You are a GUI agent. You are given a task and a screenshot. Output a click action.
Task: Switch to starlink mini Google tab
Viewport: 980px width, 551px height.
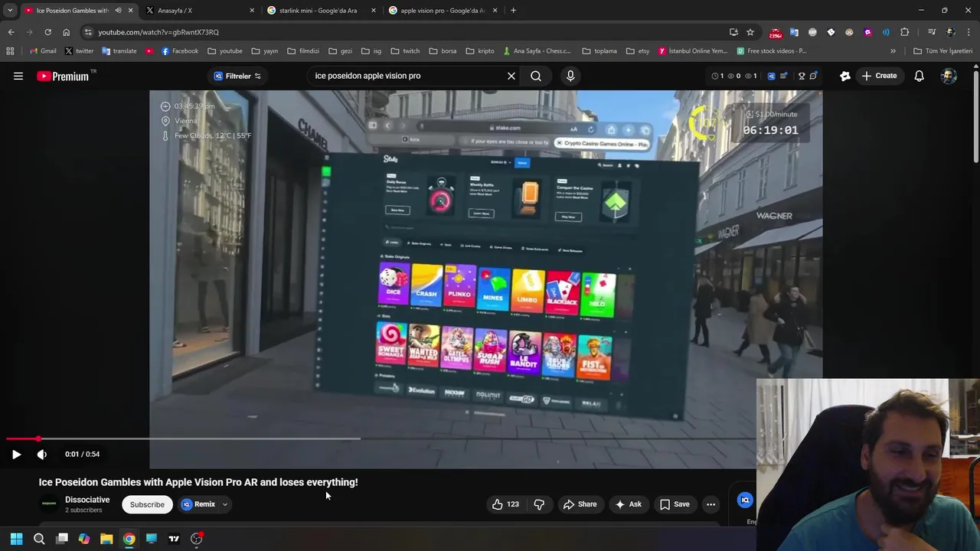322,11
